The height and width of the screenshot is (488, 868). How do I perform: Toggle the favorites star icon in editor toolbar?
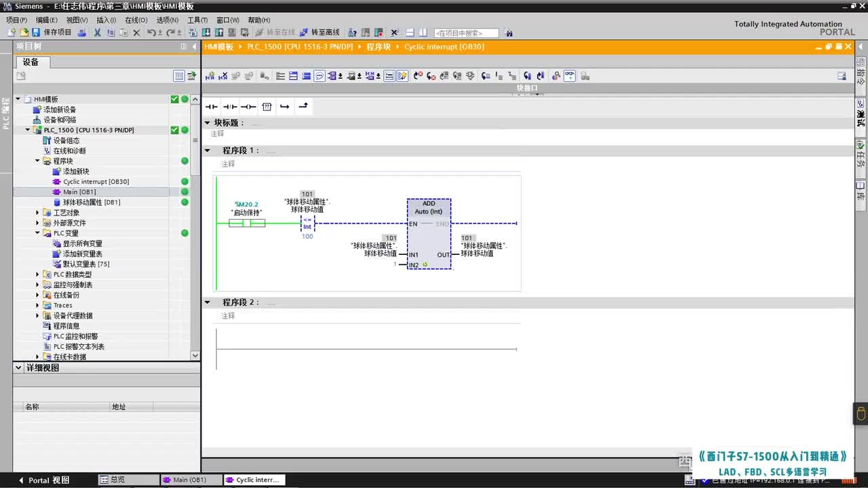pyautogui.click(x=402, y=76)
